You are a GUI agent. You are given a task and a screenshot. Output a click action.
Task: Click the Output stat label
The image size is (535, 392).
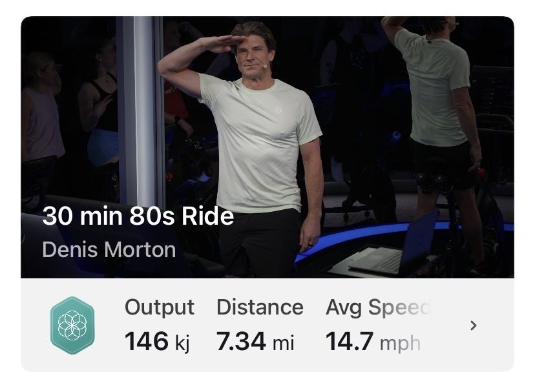(159, 307)
